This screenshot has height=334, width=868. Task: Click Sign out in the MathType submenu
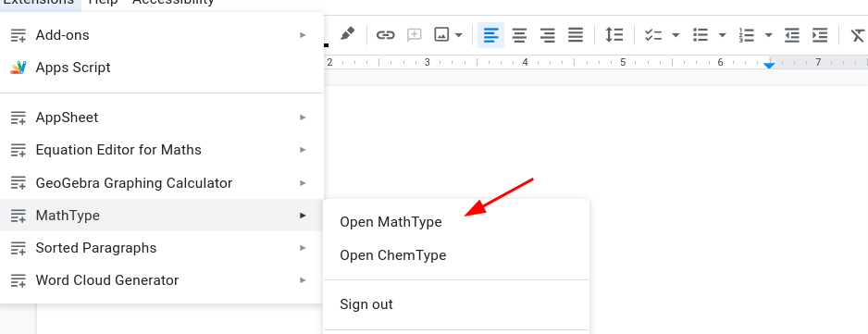457,304
